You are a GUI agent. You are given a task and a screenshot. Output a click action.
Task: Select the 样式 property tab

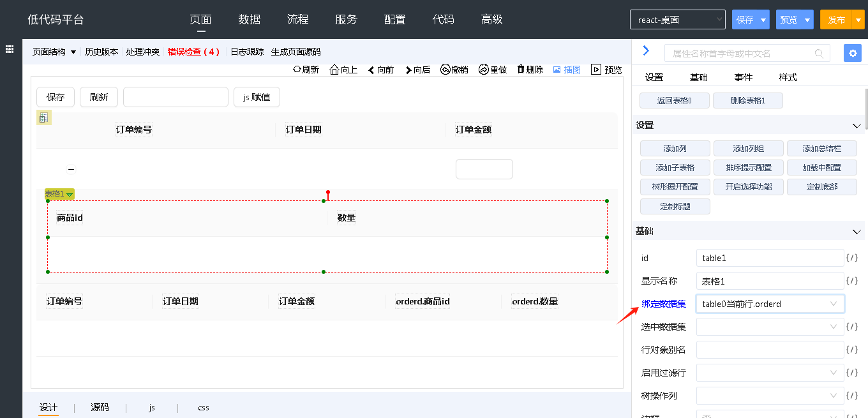788,77
